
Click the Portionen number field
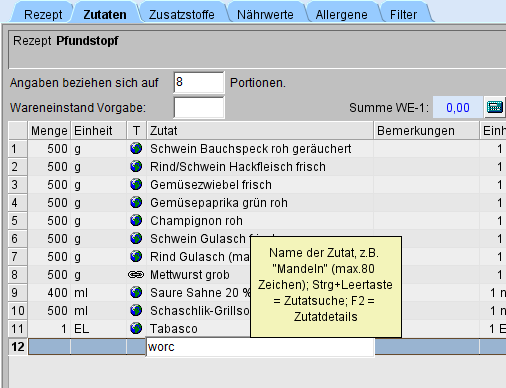click(199, 82)
